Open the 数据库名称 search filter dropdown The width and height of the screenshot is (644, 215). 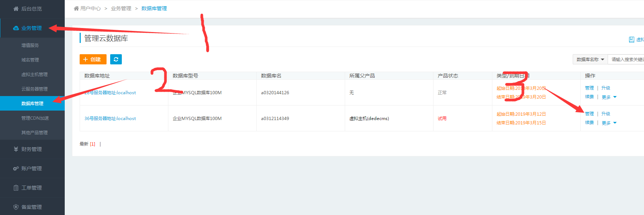point(590,59)
